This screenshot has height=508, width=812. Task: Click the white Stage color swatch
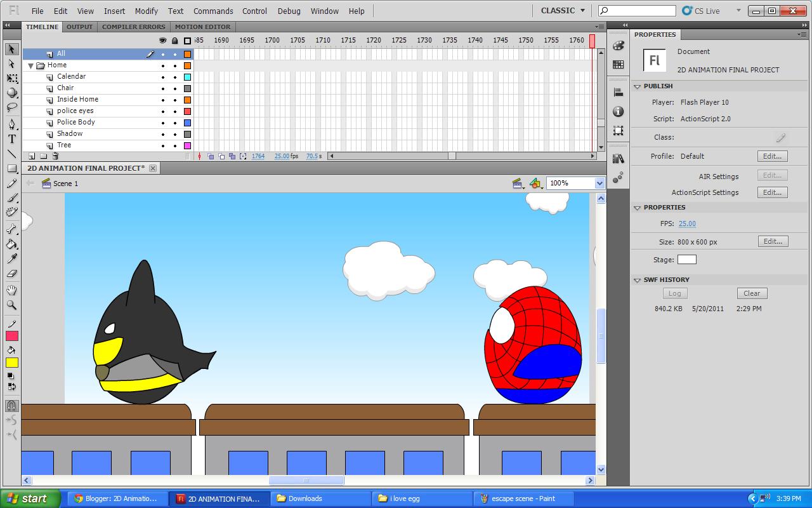coord(686,260)
